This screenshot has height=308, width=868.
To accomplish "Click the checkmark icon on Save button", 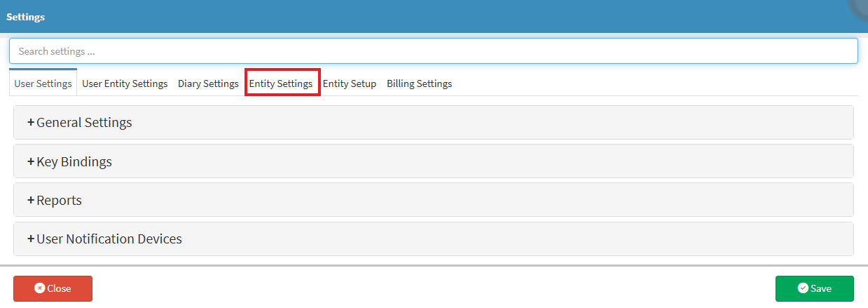I will (x=803, y=288).
